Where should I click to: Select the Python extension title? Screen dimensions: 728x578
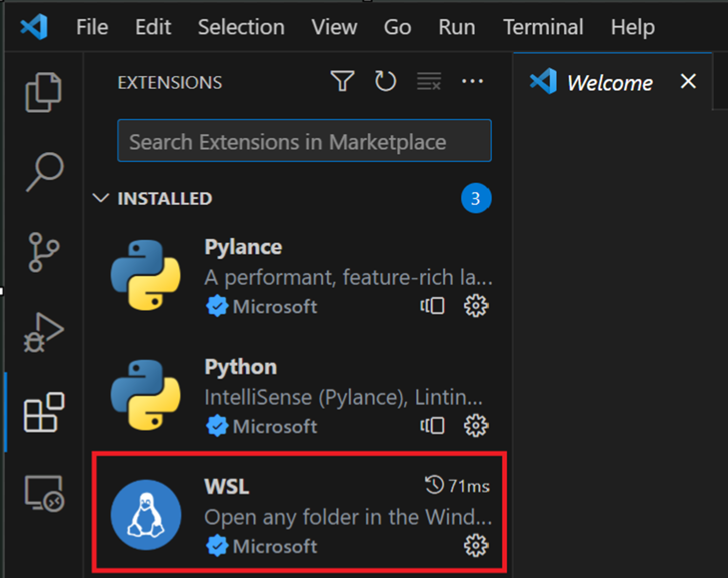click(x=241, y=367)
